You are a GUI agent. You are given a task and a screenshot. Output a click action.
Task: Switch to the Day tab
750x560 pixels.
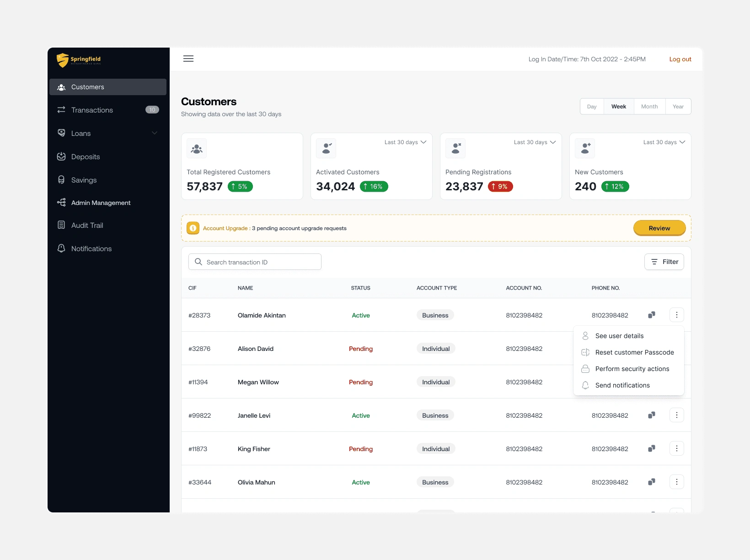[592, 107]
